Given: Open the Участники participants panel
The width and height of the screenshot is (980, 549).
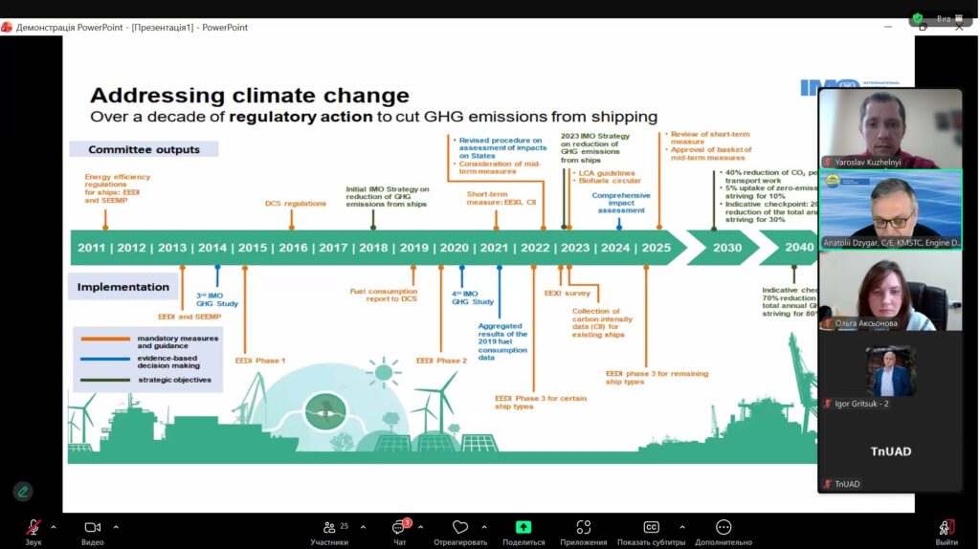Looking at the screenshot, I should pyautogui.click(x=329, y=528).
